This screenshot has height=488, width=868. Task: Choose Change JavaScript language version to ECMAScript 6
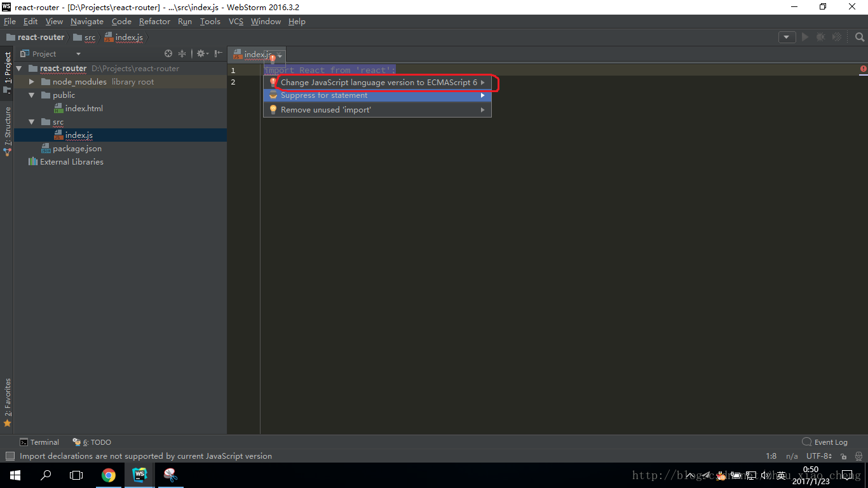(377, 83)
